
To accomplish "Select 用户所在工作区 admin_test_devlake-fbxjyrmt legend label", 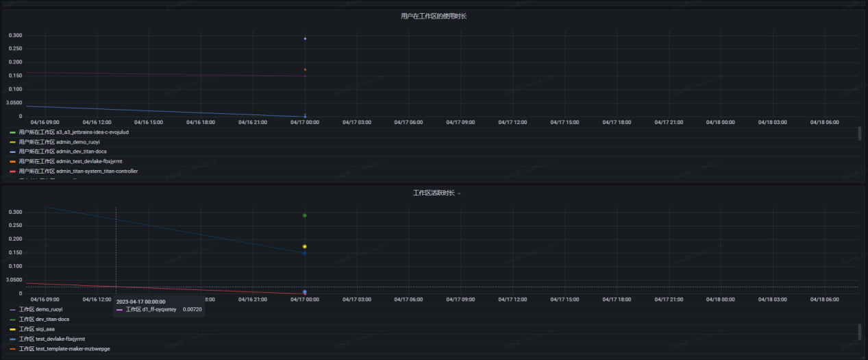I will click(70, 161).
